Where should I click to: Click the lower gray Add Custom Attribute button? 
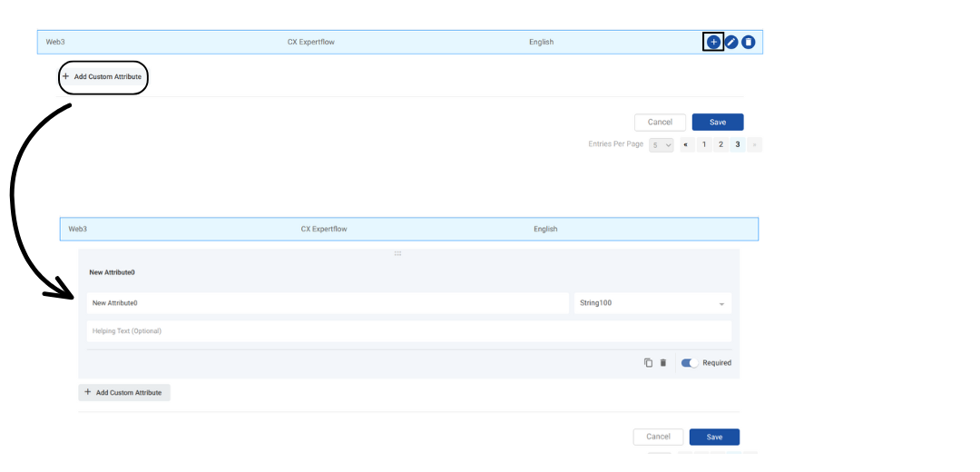pyautogui.click(x=124, y=393)
